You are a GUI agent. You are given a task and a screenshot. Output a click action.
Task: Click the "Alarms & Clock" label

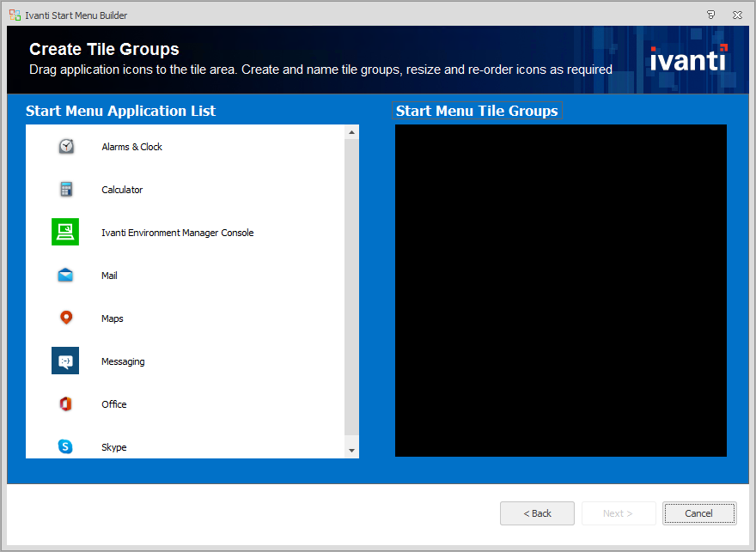131,147
